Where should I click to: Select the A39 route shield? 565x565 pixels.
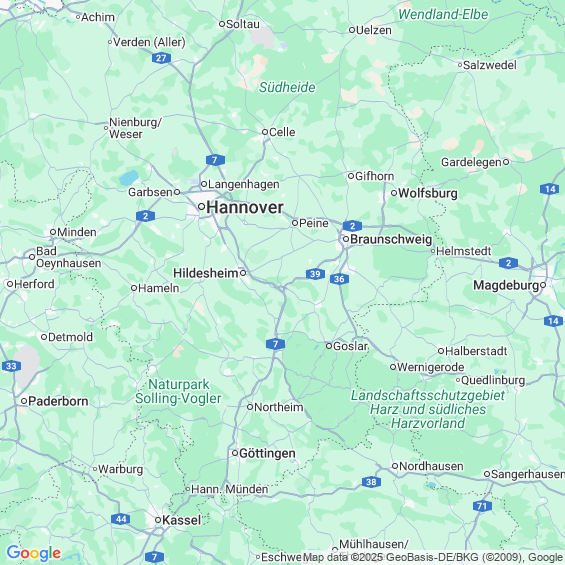pyautogui.click(x=315, y=274)
